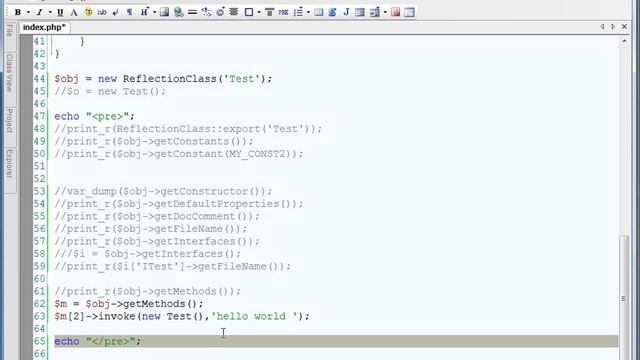
Task: Toggle italic formatting button
Action: [x=40, y=12]
